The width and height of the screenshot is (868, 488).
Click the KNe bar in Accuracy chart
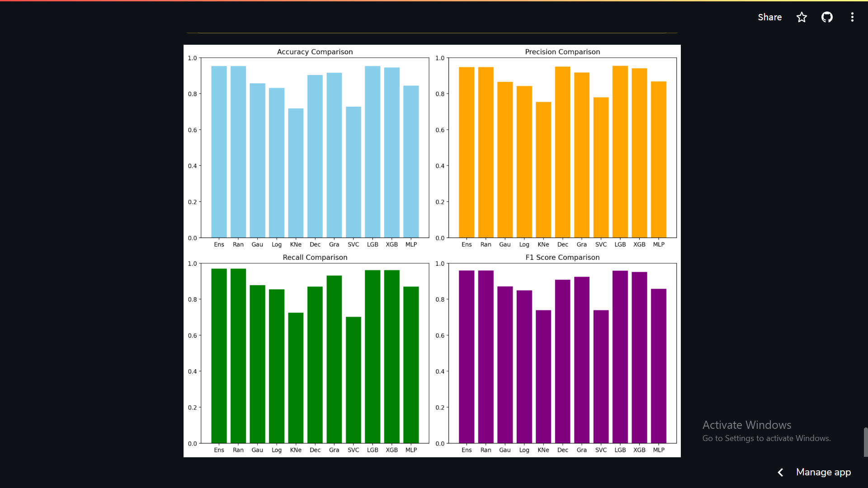point(296,174)
